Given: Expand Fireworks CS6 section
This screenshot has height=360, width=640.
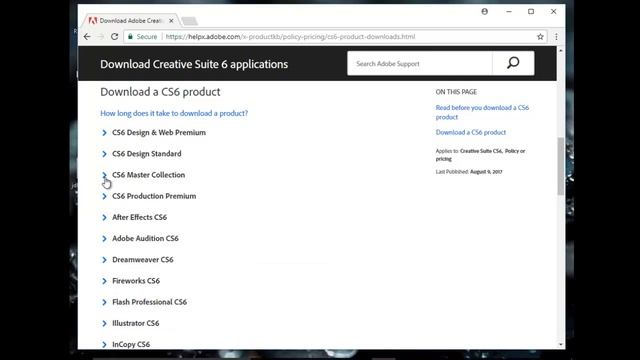Looking at the screenshot, I should pyautogui.click(x=131, y=281).
